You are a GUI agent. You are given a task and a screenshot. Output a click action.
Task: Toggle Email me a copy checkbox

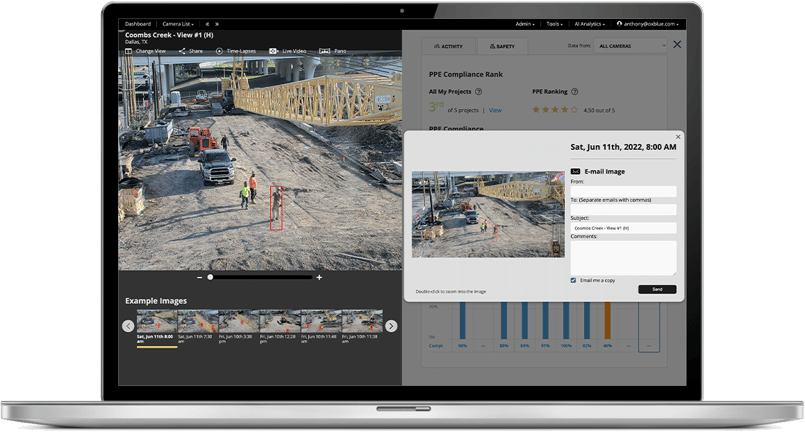(573, 280)
